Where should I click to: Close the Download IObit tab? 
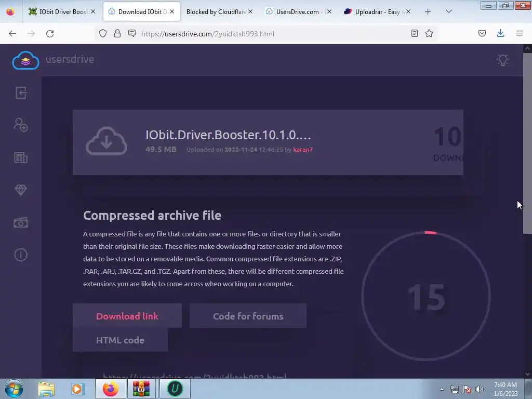[x=172, y=11]
